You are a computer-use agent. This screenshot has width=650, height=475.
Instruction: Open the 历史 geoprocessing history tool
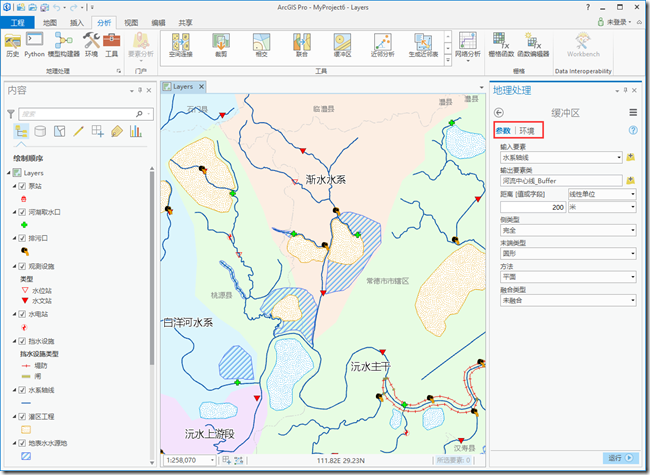[x=12, y=45]
